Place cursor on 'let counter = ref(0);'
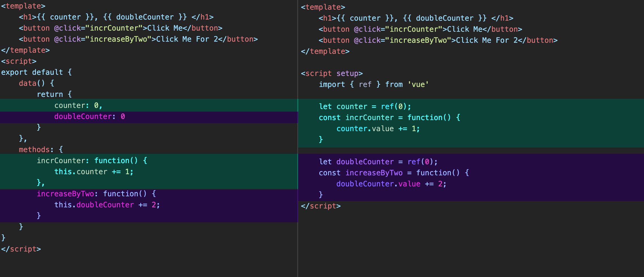This screenshot has width=644, height=277. [x=365, y=106]
